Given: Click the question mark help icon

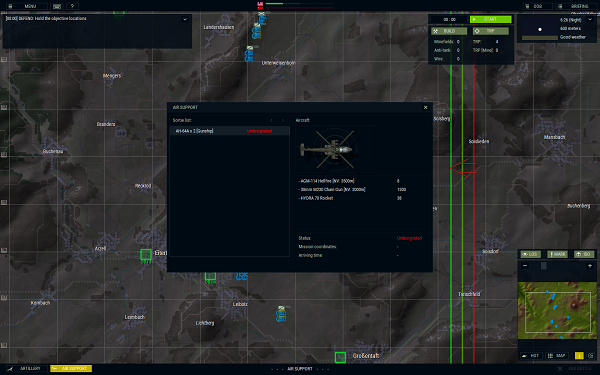Looking at the screenshot, I should point(72,6).
